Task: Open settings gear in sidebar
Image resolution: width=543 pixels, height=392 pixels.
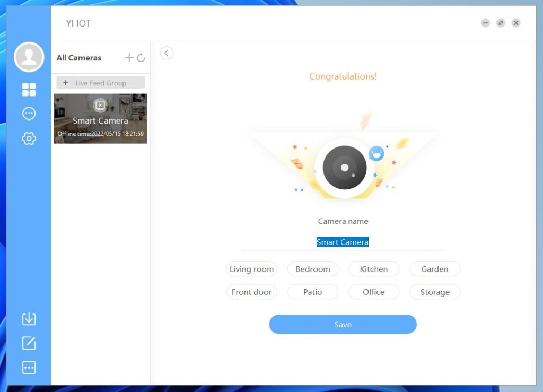Action: 29,138
